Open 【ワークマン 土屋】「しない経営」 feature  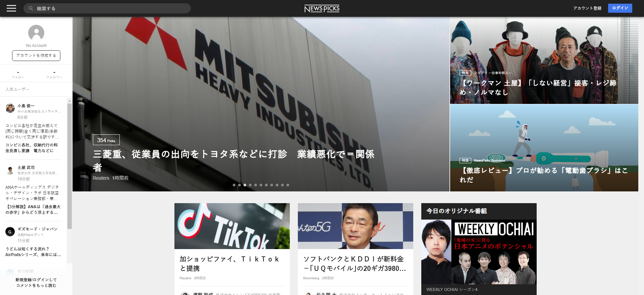pyautogui.click(x=538, y=87)
